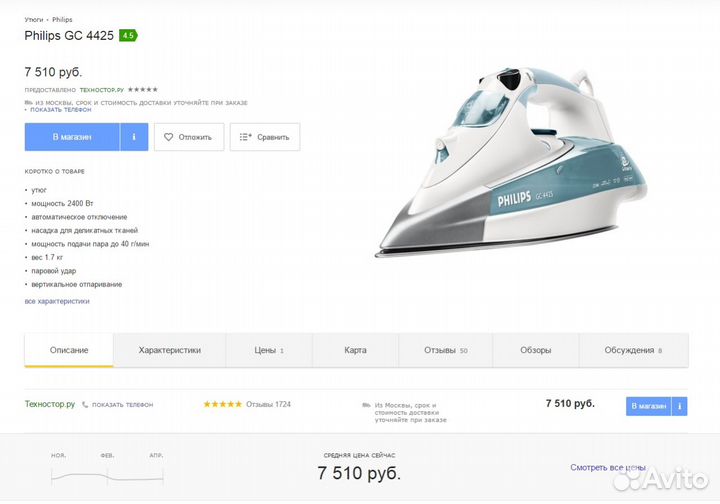The image size is (720, 504).
Task: Click the compare list icon on Сравнить
Action: (x=246, y=137)
